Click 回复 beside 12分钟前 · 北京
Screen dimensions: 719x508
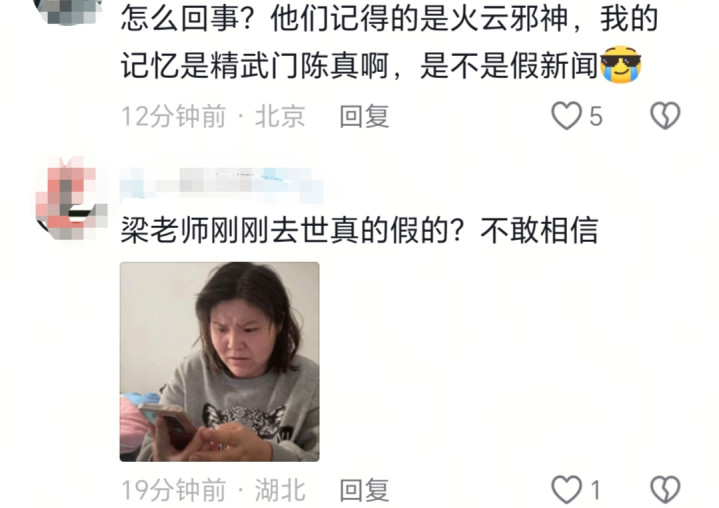click(364, 116)
